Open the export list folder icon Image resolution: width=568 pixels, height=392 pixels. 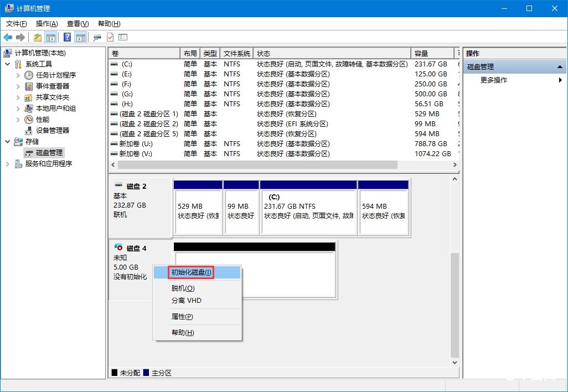(37, 37)
